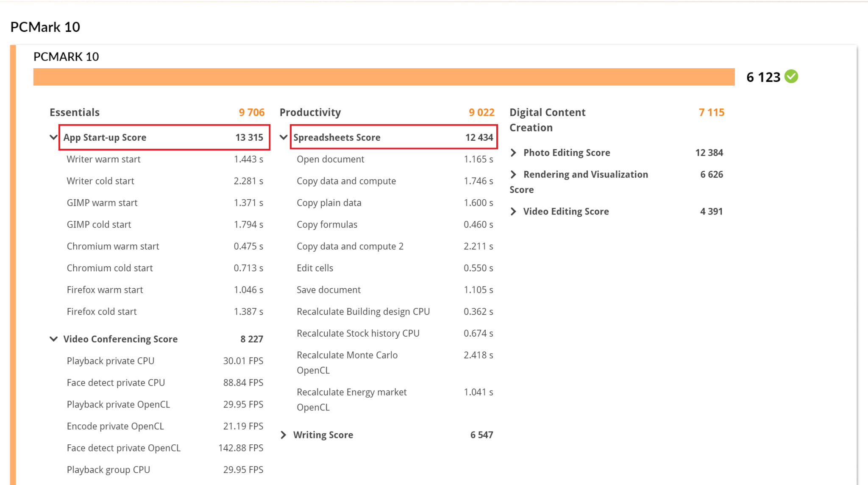Select Recalculate Stock history CPU row
Image resolution: width=868 pixels, height=485 pixels.
pos(395,334)
